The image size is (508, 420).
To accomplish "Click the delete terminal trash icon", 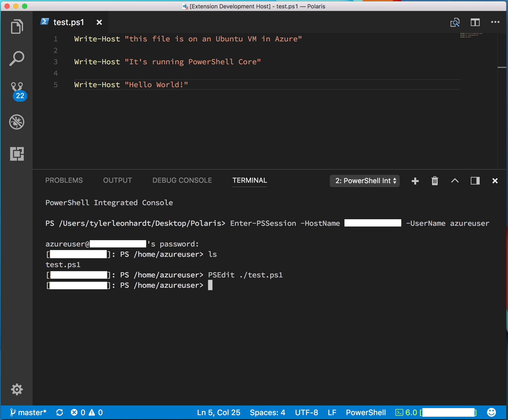I will [434, 180].
